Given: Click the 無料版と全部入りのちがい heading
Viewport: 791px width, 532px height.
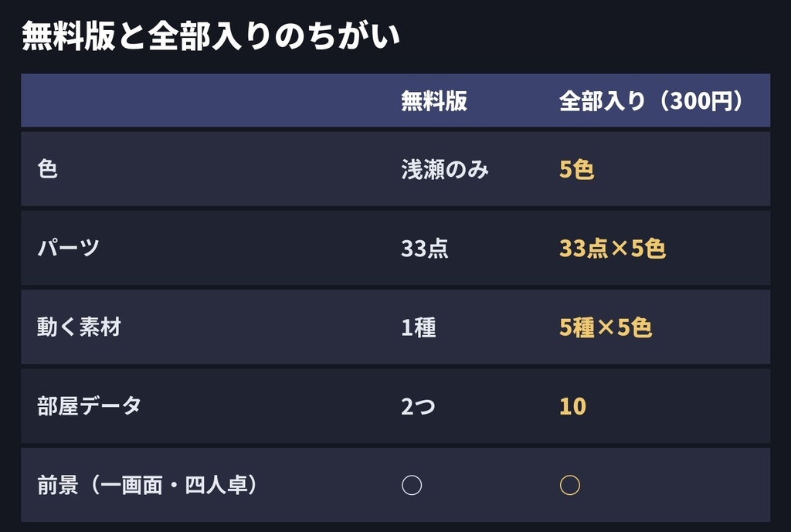Looking at the screenshot, I should [x=211, y=36].
